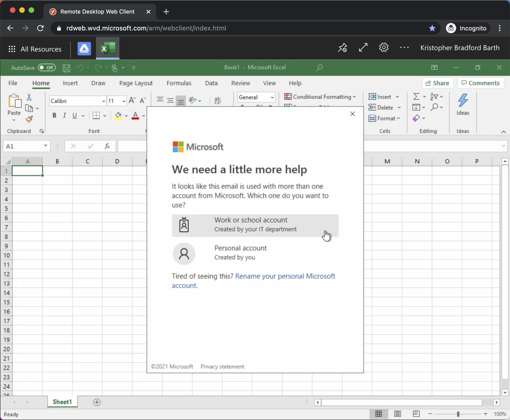This screenshot has height=420, width=510.
Task: Expand the Delete cells dropdown arrow
Action: coord(399,107)
